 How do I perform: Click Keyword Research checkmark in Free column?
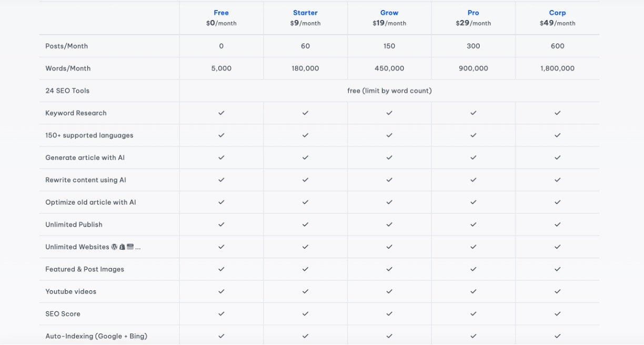point(221,113)
